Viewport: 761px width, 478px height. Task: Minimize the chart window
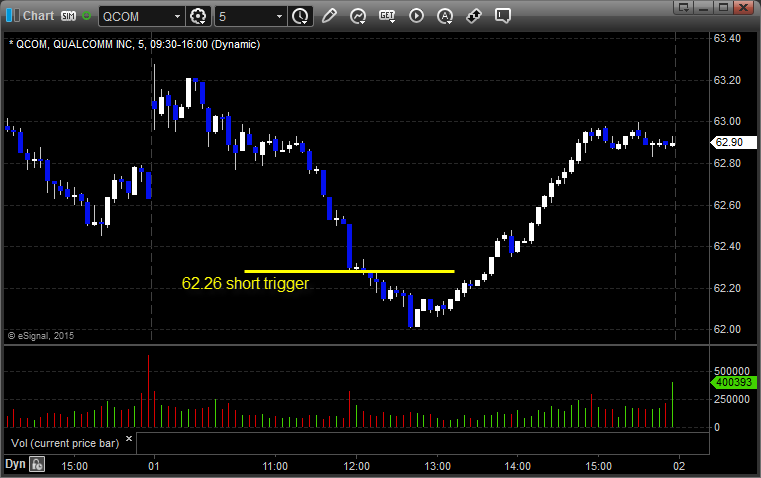coord(703,7)
